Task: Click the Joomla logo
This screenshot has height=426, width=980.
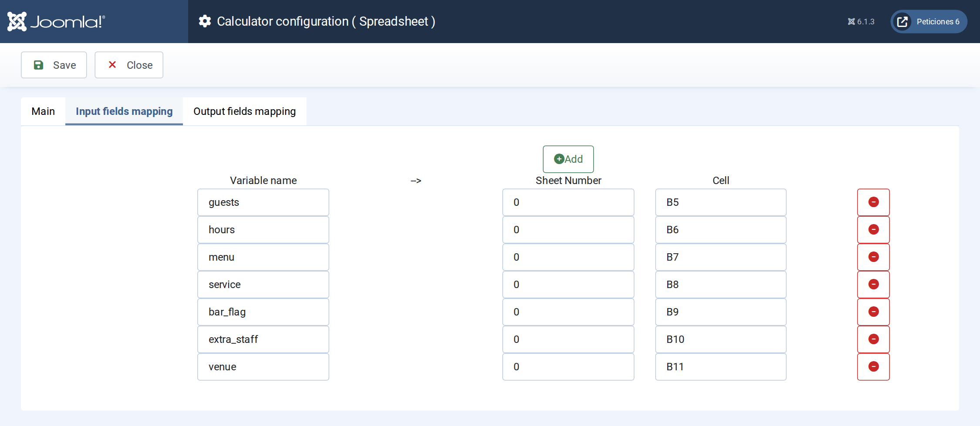Action: coord(56,21)
